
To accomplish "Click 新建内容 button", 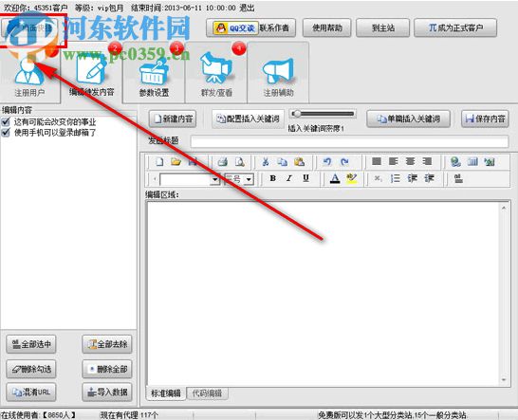I will (173, 119).
